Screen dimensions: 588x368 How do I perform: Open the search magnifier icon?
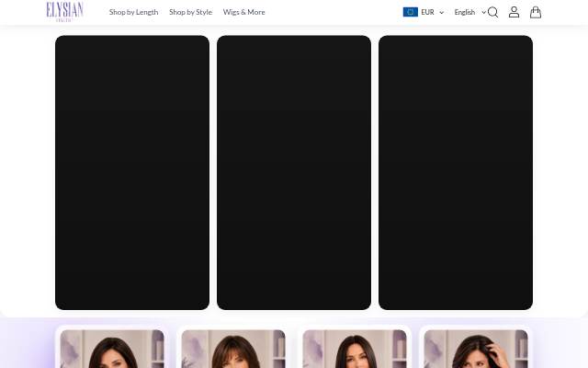(x=492, y=12)
